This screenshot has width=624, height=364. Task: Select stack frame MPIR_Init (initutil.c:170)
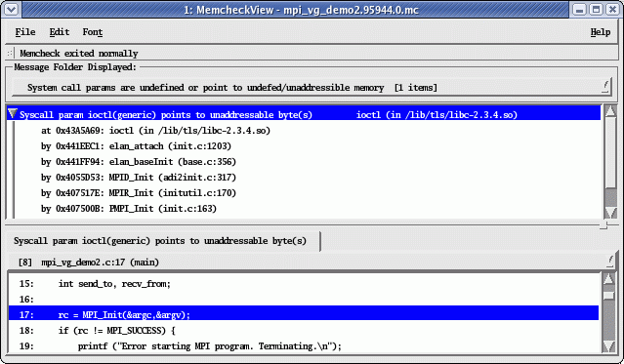[139, 193]
